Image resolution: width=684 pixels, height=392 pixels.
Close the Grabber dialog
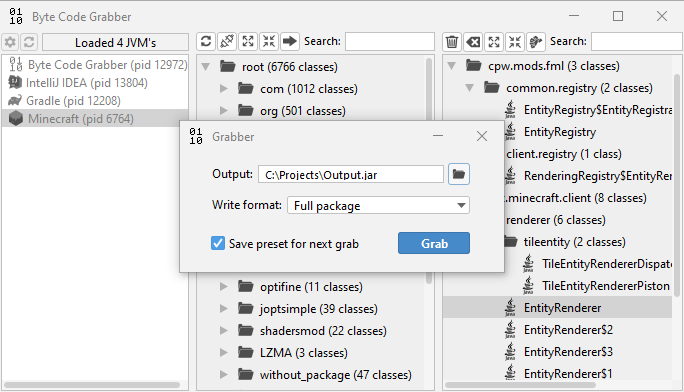point(482,136)
